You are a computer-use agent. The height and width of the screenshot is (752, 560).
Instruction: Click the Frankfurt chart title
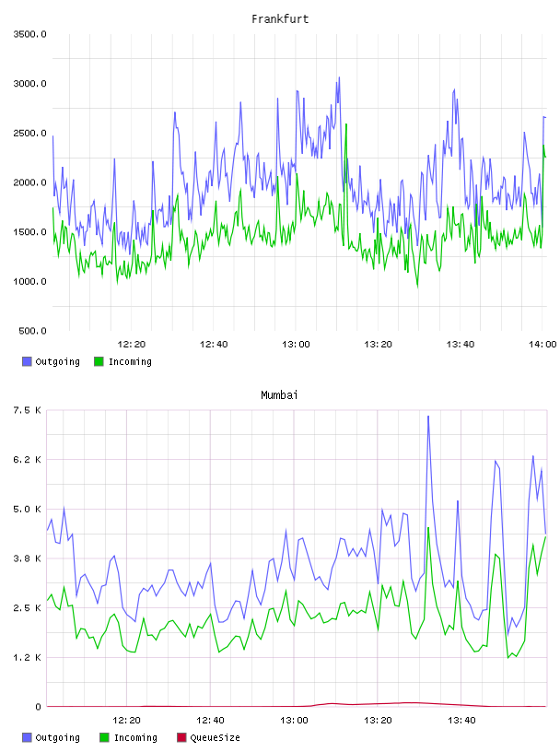click(x=280, y=18)
